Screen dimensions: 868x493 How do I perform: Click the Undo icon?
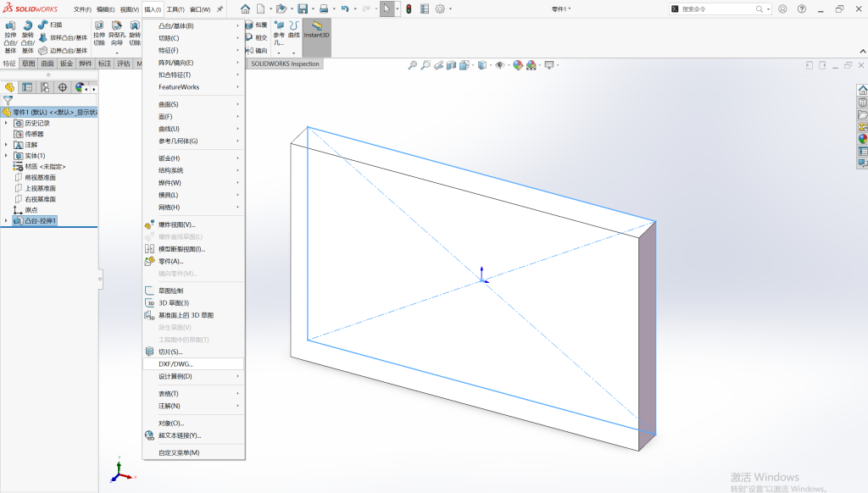point(346,8)
